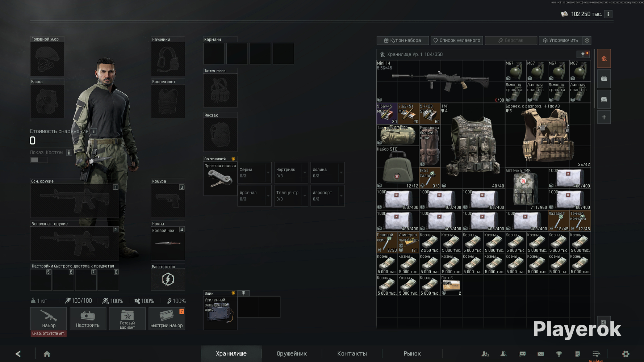Screen dimensions: 644x362
Task: Open the trophy achievements icon
Action: (x=559, y=354)
